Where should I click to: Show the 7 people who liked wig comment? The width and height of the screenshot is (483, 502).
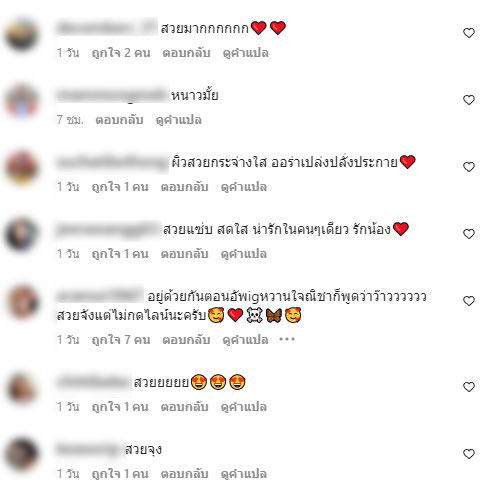click(x=121, y=340)
